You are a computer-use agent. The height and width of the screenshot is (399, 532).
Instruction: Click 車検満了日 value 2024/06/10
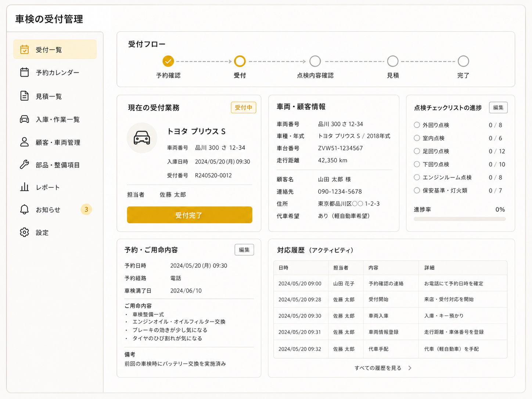point(186,291)
